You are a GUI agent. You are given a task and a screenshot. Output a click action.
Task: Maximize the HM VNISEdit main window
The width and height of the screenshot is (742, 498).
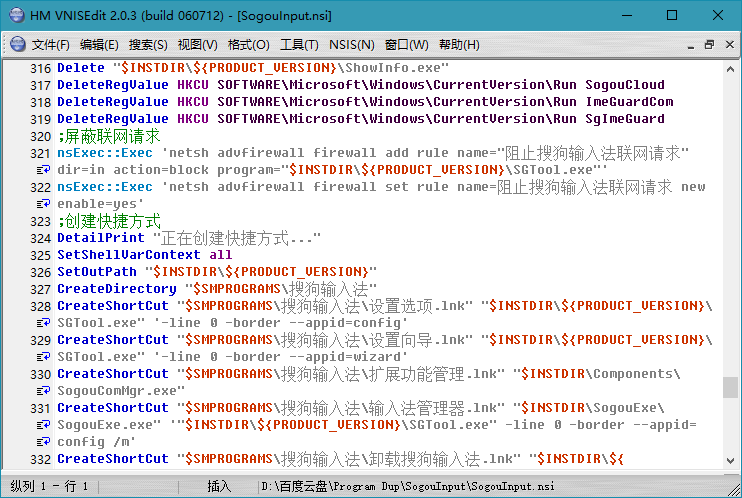tap(672, 15)
